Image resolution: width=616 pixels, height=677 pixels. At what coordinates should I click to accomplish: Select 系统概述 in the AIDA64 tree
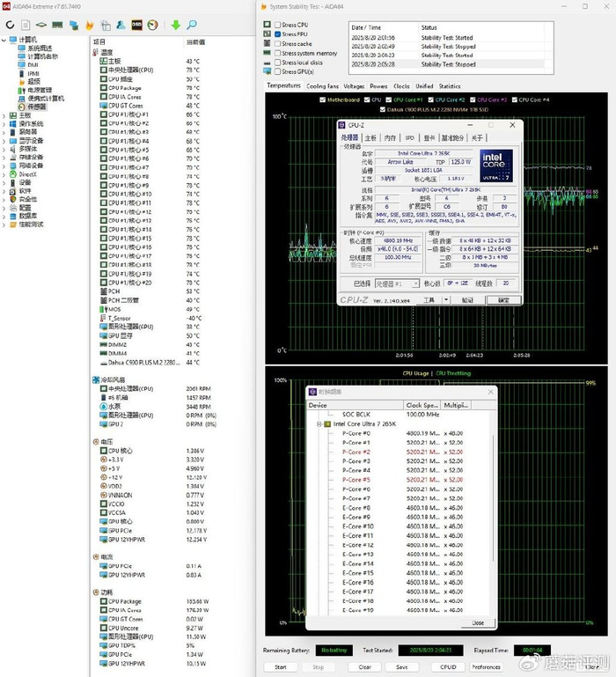(40, 48)
